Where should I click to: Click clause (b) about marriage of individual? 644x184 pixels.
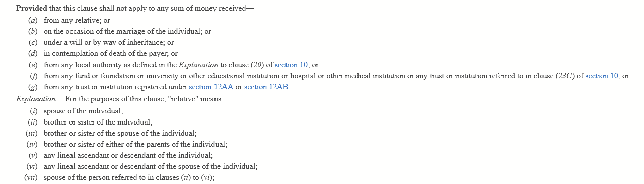(x=127, y=31)
